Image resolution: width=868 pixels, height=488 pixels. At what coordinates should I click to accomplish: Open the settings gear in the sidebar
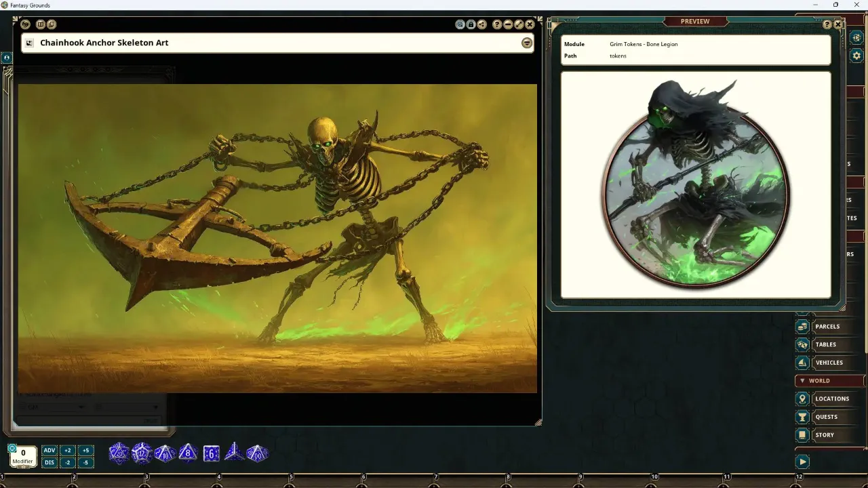[x=856, y=56]
